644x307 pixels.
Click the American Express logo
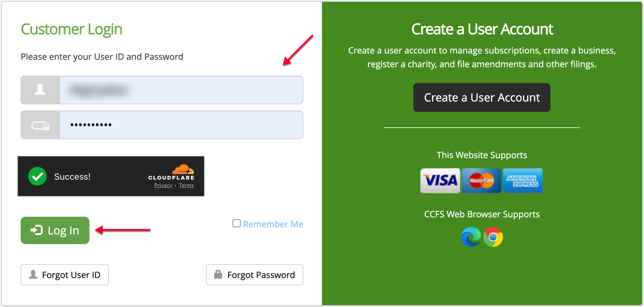point(523,181)
